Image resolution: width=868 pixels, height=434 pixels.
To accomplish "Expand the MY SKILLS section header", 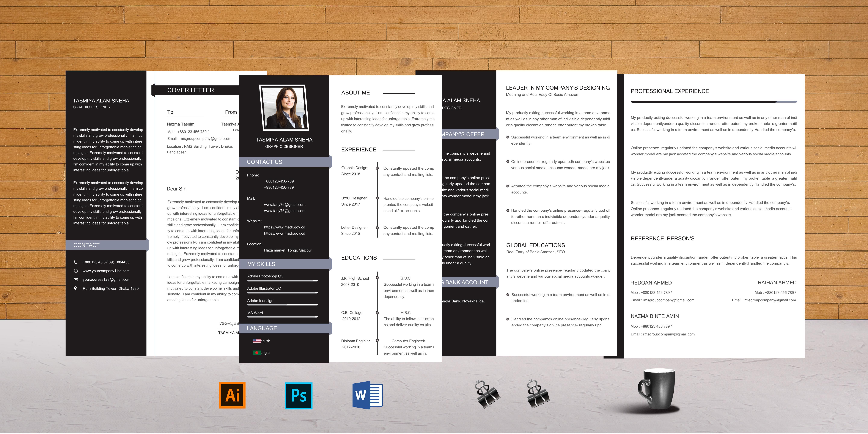I will (261, 264).
